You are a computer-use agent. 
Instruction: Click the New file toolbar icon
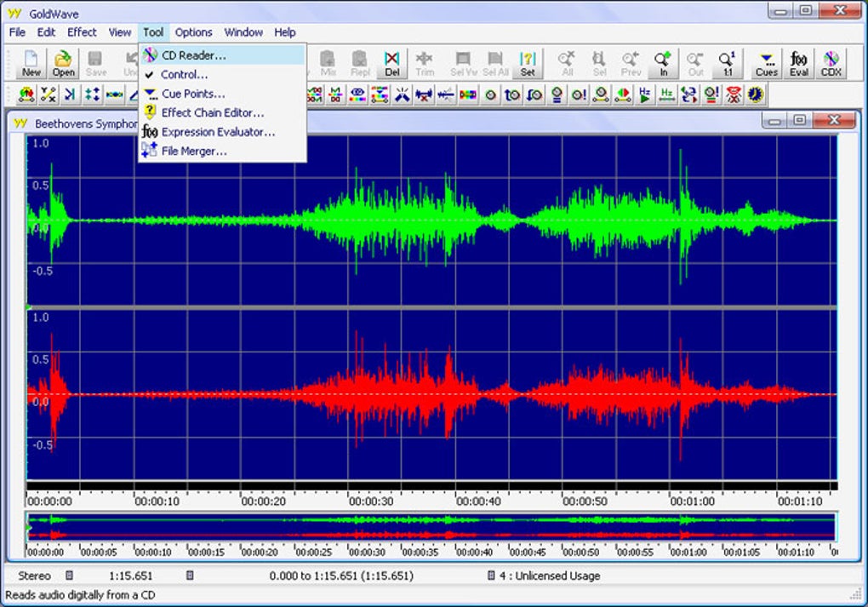(x=31, y=63)
